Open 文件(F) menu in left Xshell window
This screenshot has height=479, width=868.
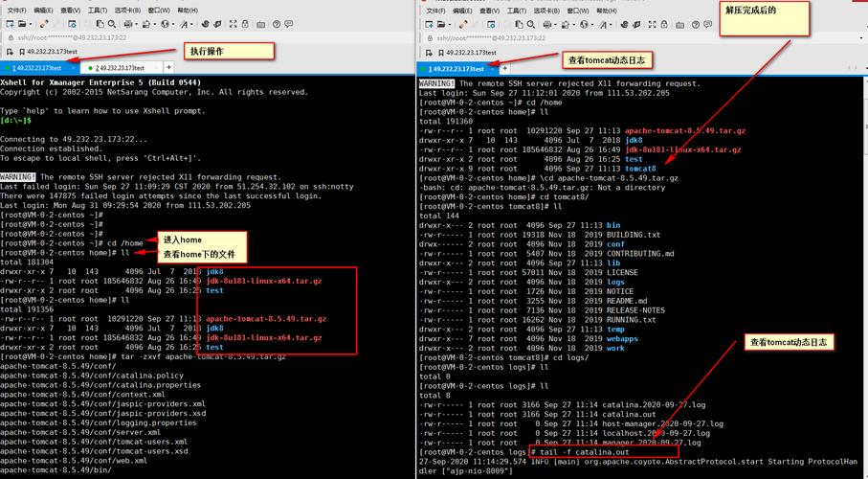coord(16,11)
